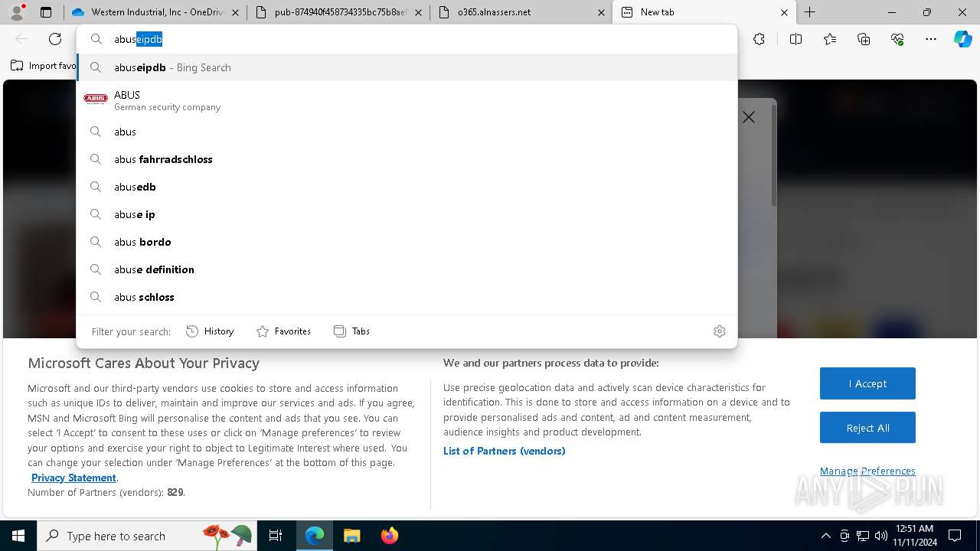The height and width of the screenshot is (551, 980).
Task: Click the Reject All button
Action: coord(867,428)
